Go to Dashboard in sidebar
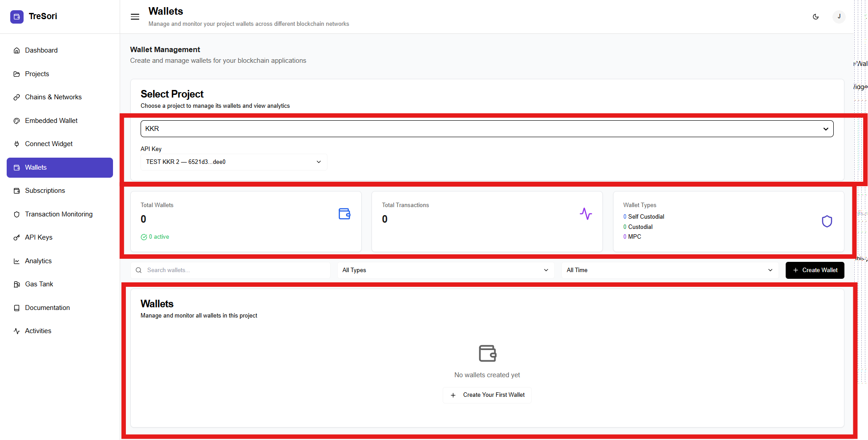Viewport: 868px width, 440px height. (x=41, y=50)
